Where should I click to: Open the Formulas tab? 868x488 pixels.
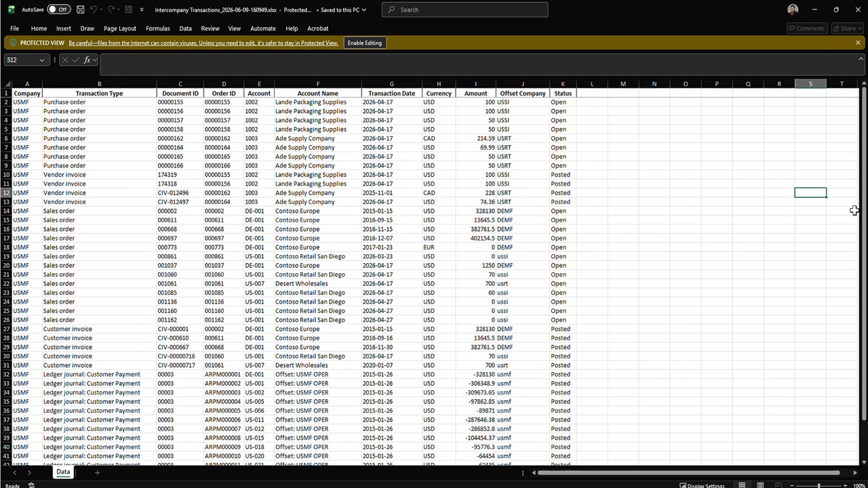pos(158,28)
